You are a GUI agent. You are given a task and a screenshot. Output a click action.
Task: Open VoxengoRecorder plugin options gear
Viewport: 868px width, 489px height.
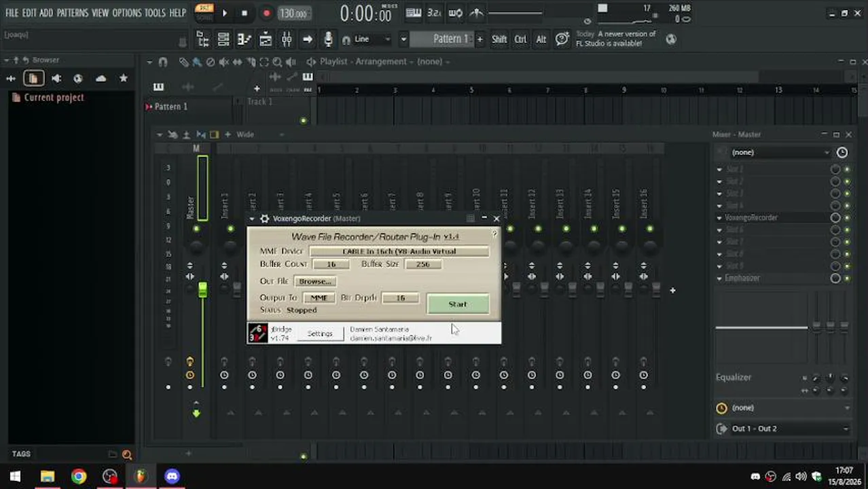click(264, 219)
